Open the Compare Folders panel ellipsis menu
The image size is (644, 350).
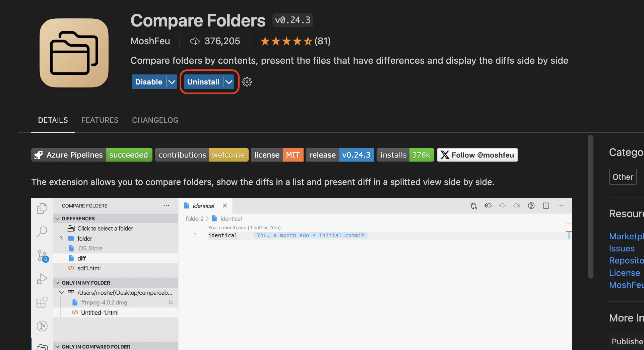(x=166, y=206)
